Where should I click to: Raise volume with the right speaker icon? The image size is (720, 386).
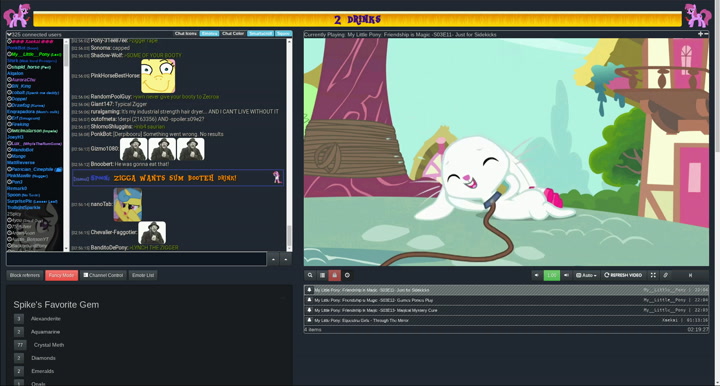[x=566, y=275]
